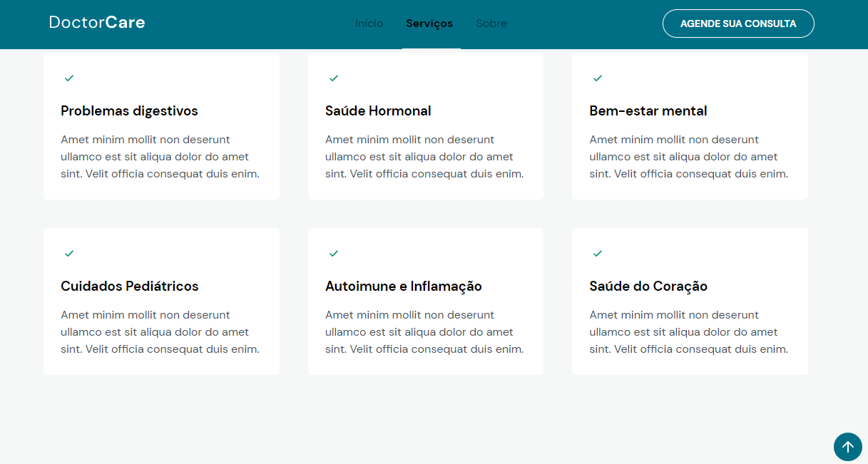Open the Sobre navigation link
The image size is (868, 464).
click(x=491, y=23)
